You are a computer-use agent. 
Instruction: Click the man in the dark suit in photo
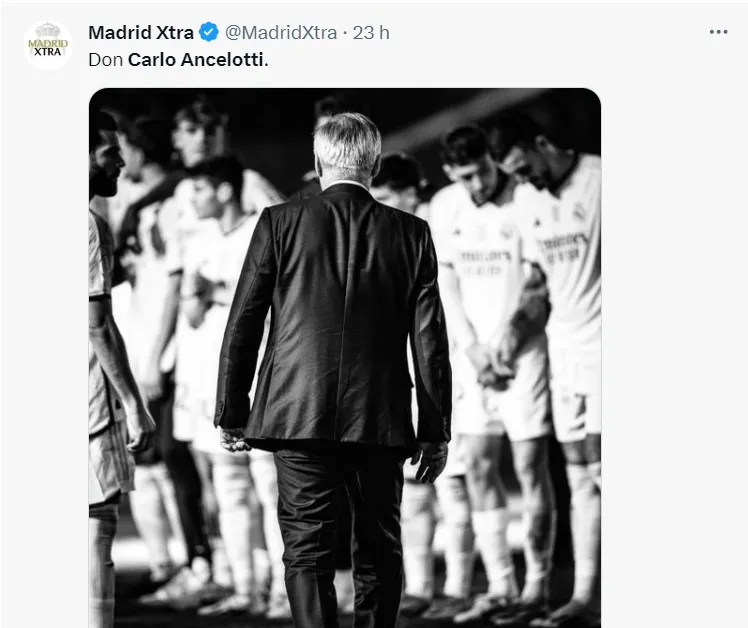click(x=333, y=320)
